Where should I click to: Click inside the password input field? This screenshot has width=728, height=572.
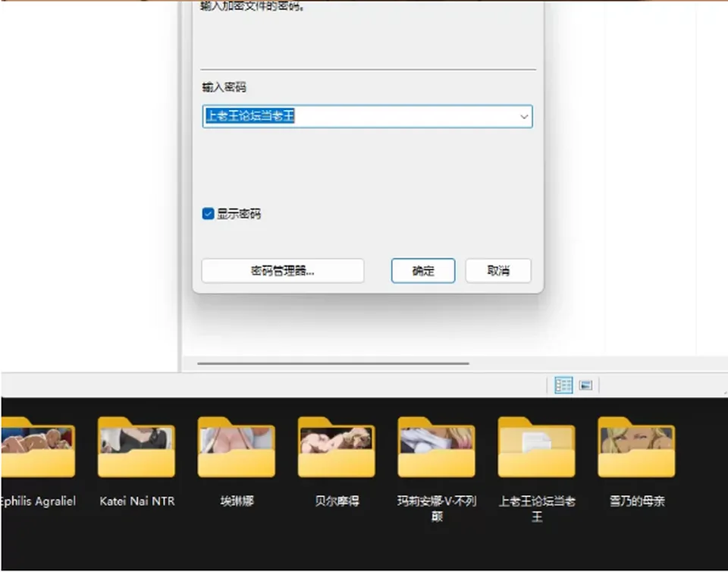coord(367,117)
